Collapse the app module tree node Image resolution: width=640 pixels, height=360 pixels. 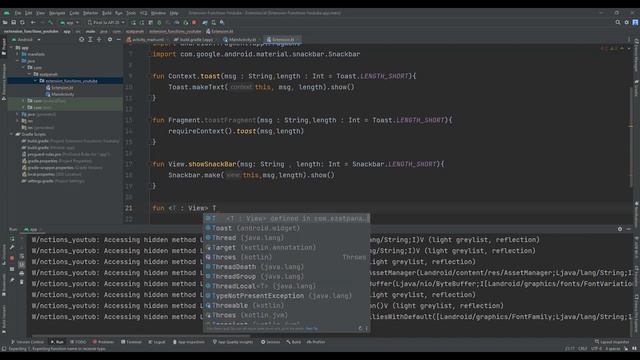point(11,47)
